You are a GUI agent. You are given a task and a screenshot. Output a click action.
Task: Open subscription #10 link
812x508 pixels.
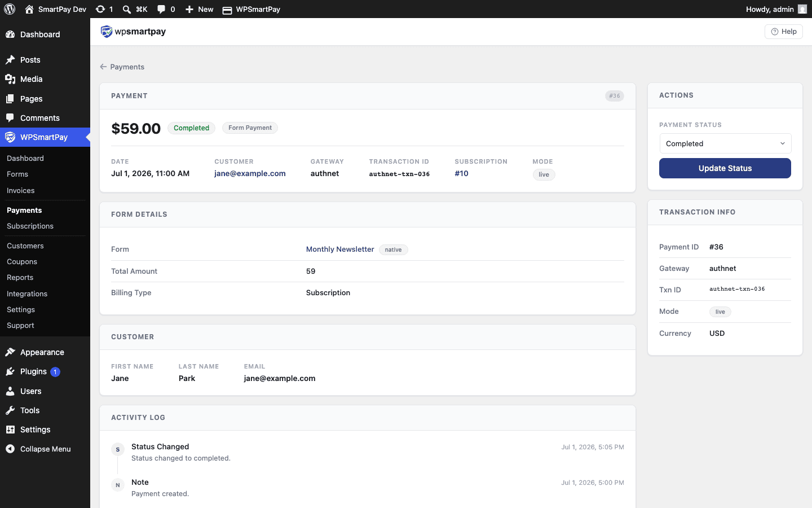[461, 173]
